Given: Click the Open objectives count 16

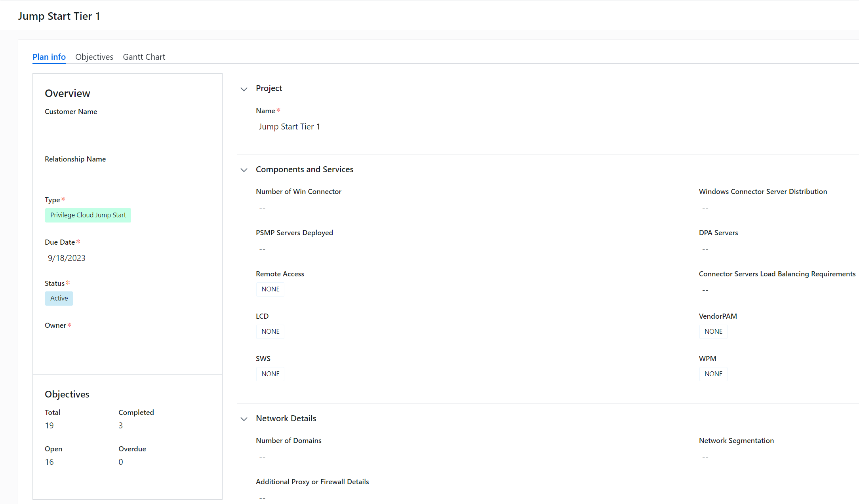Looking at the screenshot, I should click(x=49, y=462).
